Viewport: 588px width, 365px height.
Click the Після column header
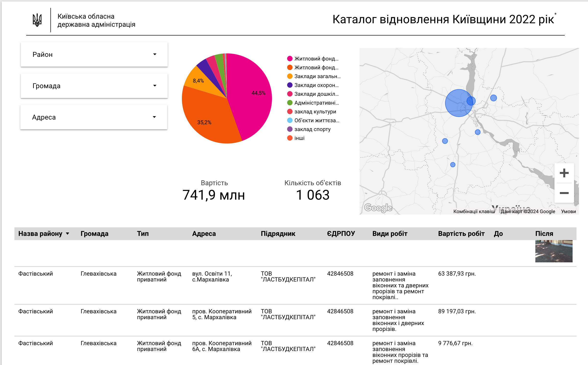pos(544,234)
